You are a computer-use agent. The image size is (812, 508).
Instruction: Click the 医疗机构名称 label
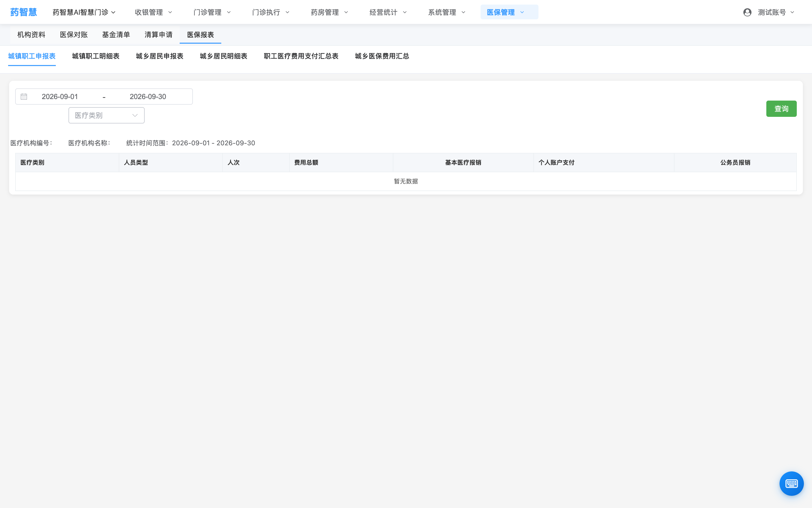(90, 143)
